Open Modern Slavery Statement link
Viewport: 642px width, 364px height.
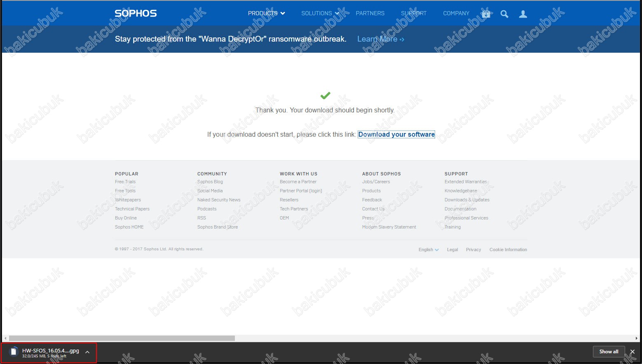389,227
